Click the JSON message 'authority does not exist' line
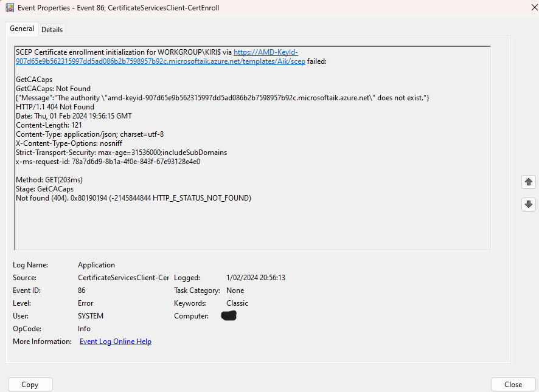 click(223, 98)
